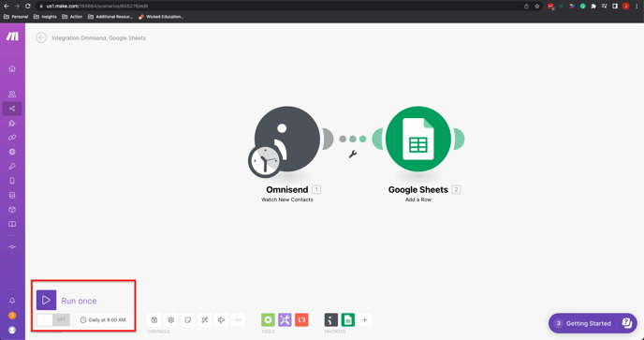644x340 pixels.
Task: Open the user profile avatar in the sidebar
Action: click(12, 330)
